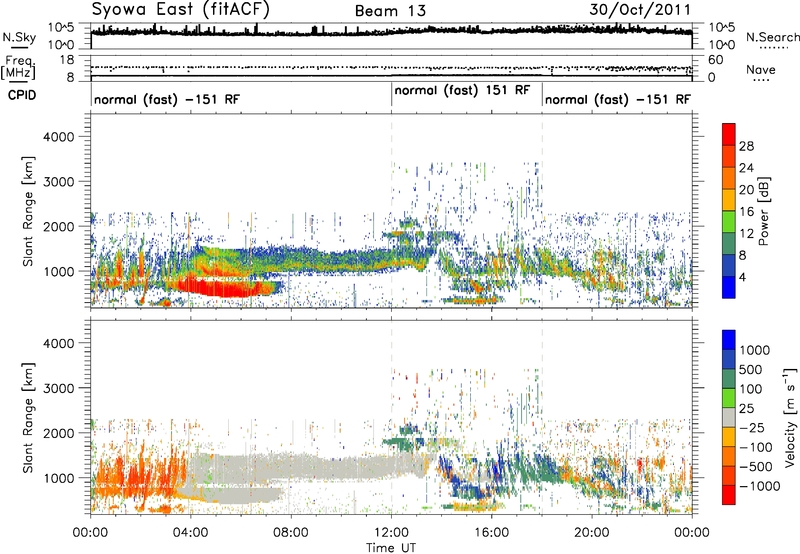The image size is (800, 554).
Task: Click the 'Velocity [m s-1]' axis label
Action: (790, 416)
